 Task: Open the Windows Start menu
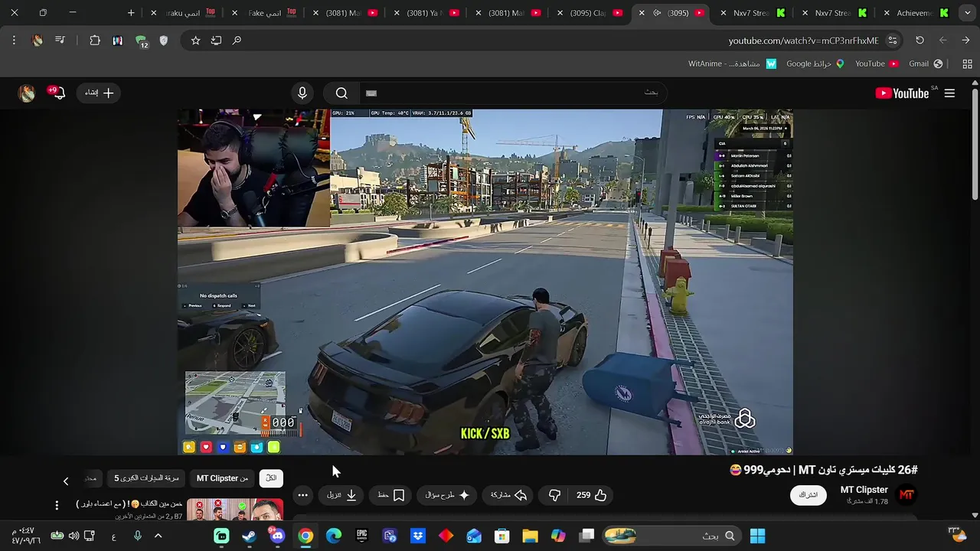(x=757, y=536)
